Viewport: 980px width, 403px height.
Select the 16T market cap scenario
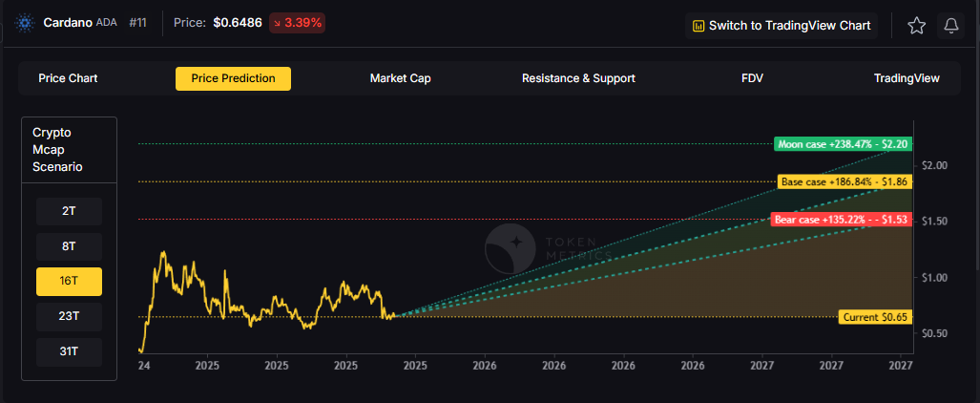(69, 282)
